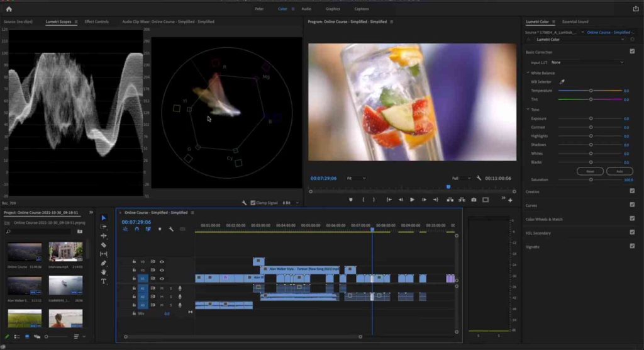Toggle Linked Selection in timeline
The image size is (644, 350).
(148, 229)
